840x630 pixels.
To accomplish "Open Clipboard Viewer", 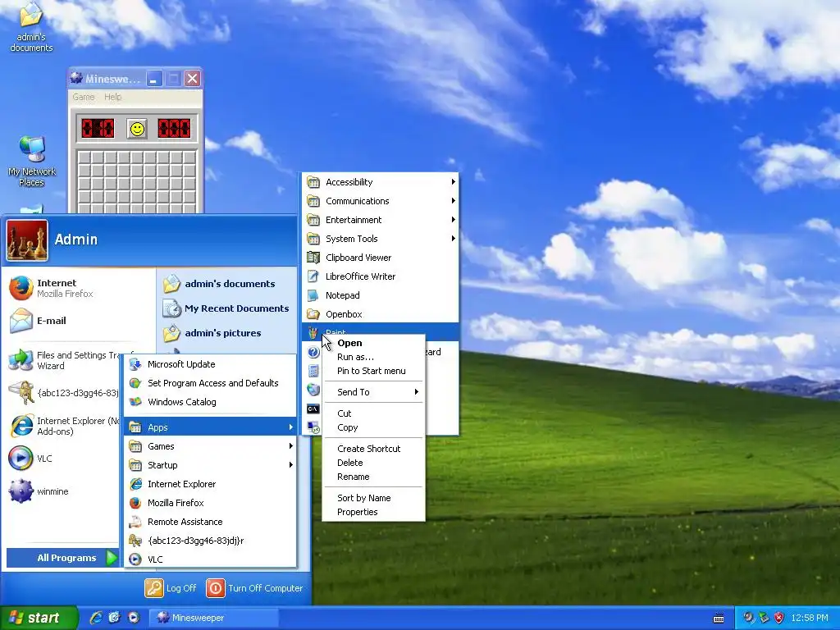I will (x=381, y=258).
